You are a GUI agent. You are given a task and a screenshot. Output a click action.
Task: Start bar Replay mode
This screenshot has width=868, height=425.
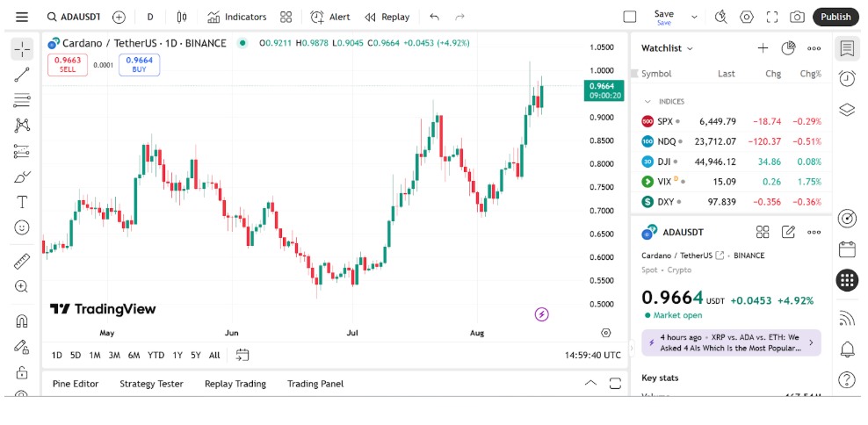[387, 17]
